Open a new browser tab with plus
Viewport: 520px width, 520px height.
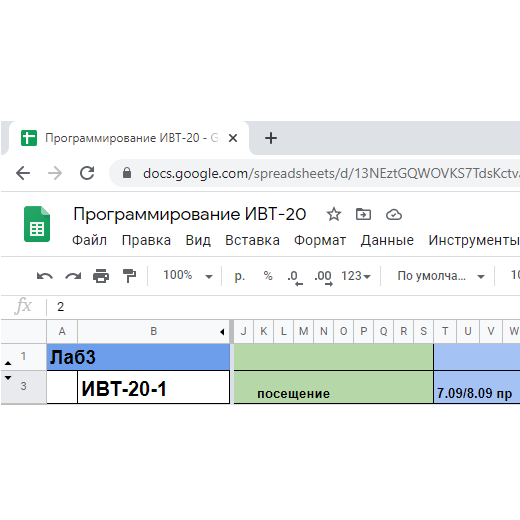[271, 138]
